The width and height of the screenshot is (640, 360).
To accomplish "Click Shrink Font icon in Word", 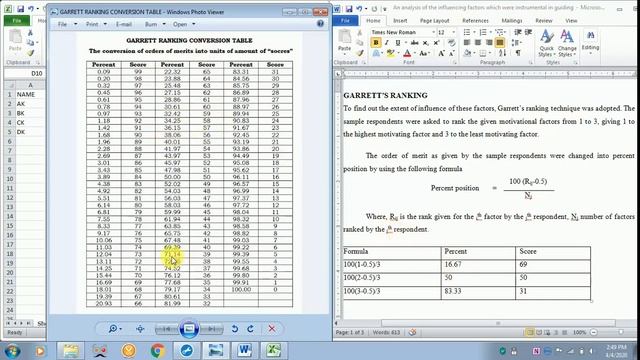I will 452,53.
